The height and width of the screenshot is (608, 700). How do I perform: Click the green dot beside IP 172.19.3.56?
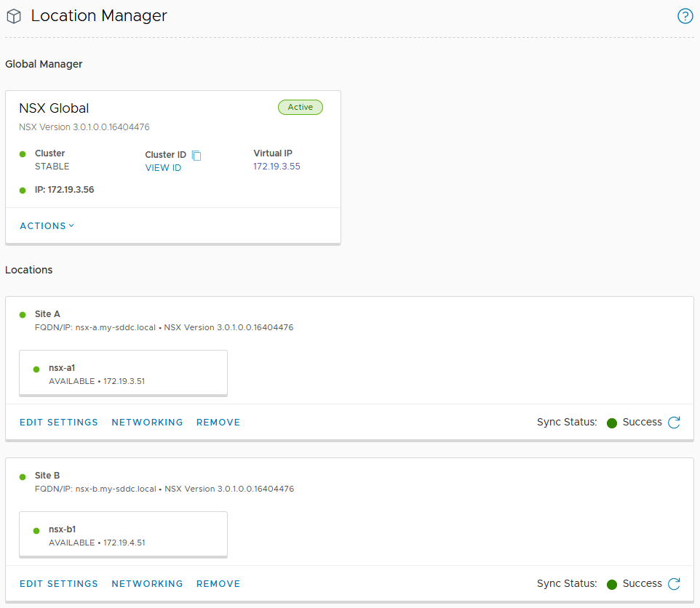click(x=23, y=191)
